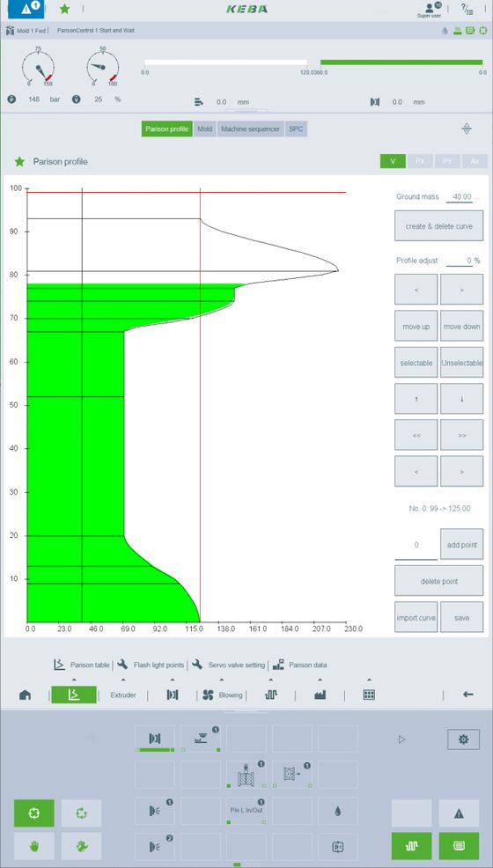Screen dimensions: 493x868
Task: Open the grid overview navigation icon
Action: [369, 695]
